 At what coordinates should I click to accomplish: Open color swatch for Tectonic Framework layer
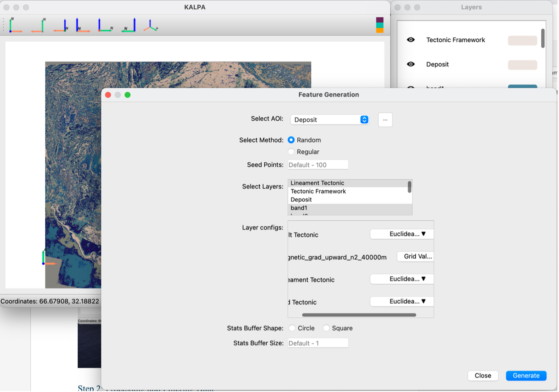click(523, 40)
